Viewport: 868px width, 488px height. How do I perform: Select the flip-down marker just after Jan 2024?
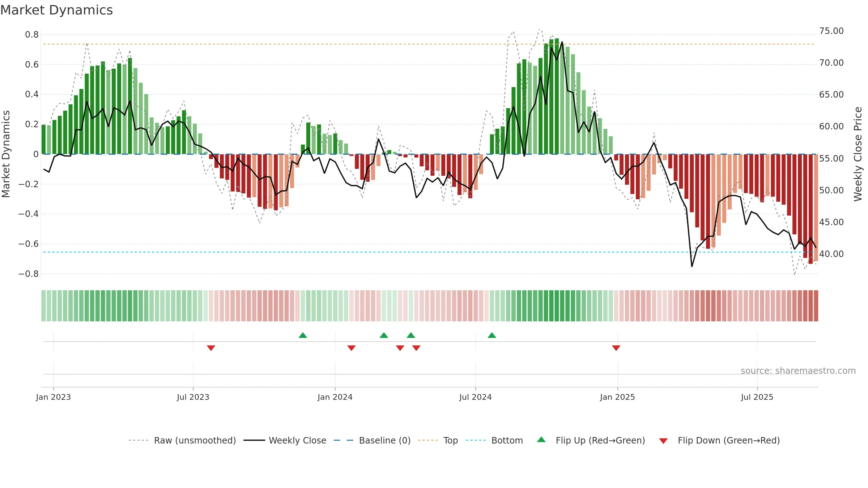(352, 348)
